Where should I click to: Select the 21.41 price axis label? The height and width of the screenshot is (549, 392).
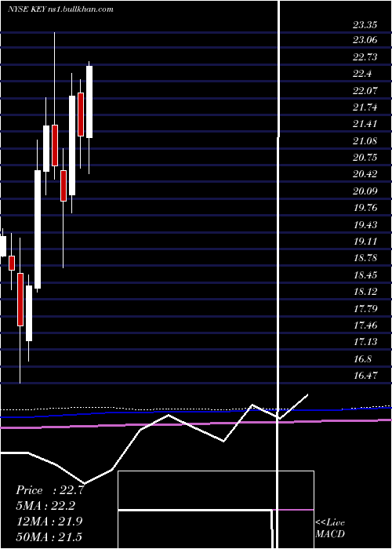365,124
